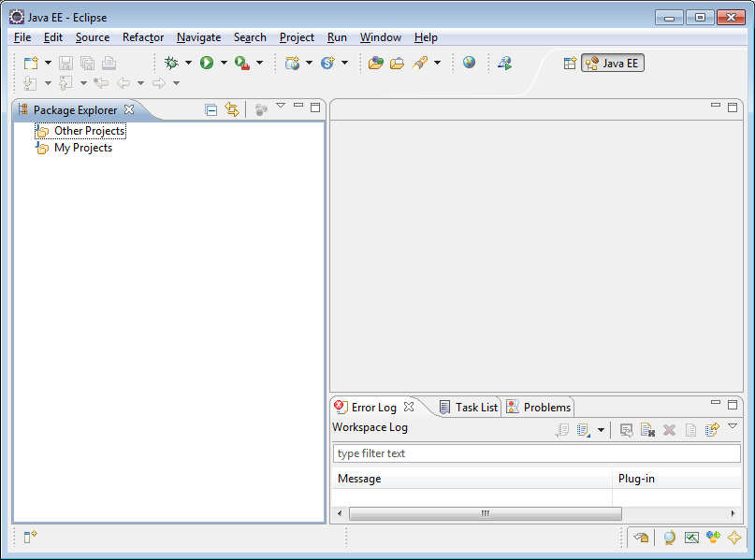This screenshot has height=560, width=755.
Task: Open the Export Log dropdown arrow
Action: coord(601,430)
